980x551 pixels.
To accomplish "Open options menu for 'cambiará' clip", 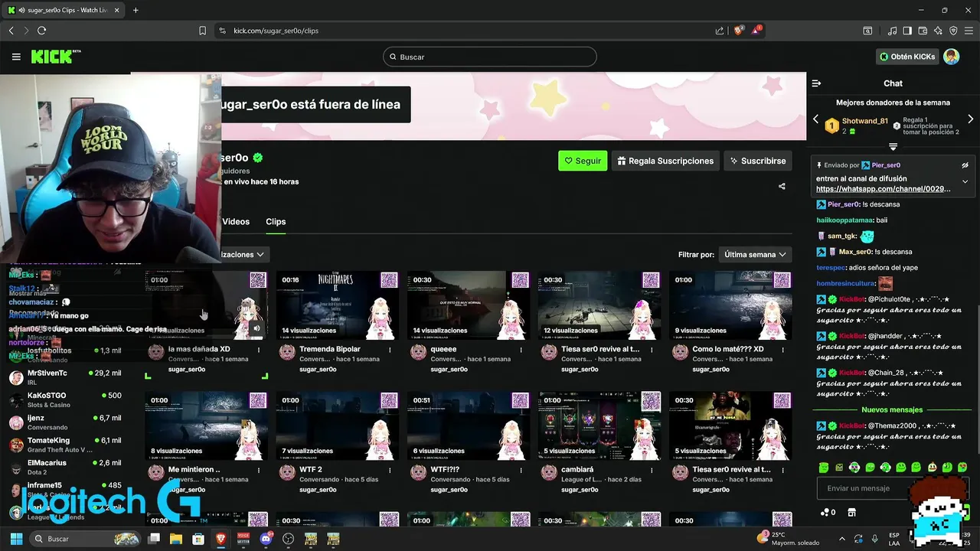I will pos(652,470).
